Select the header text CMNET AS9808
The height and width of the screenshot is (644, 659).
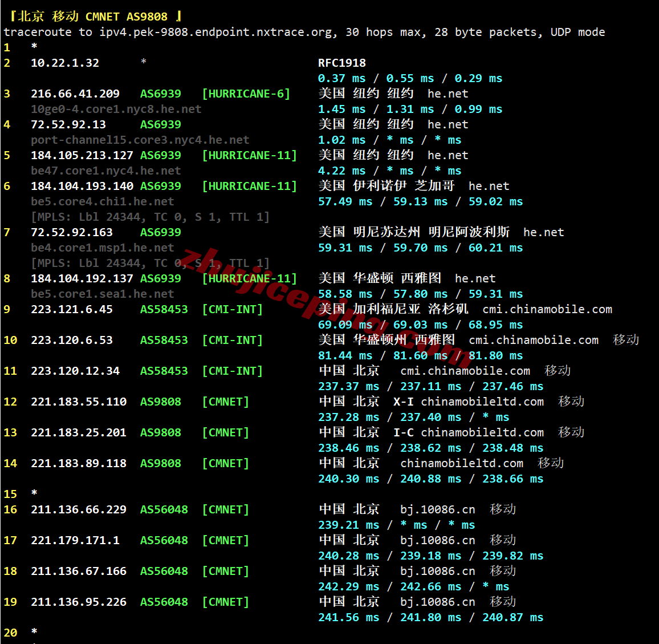127,17
